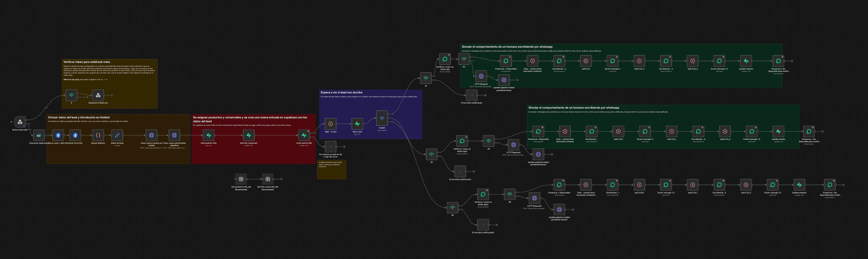The image size is (868, 259).
Task: Click the 'Page' link in the webhook note
Action: pyautogui.click(x=105, y=80)
